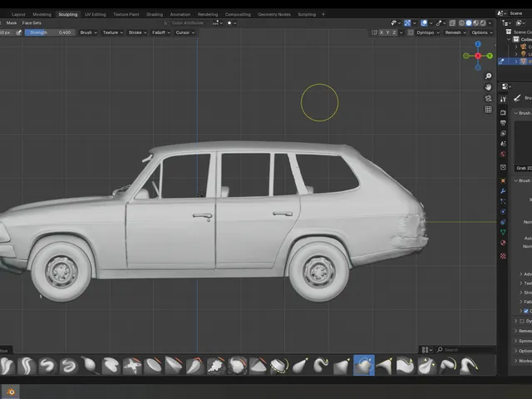Choose the rotating flat-topped cylinder brush icon

click(279, 366)
